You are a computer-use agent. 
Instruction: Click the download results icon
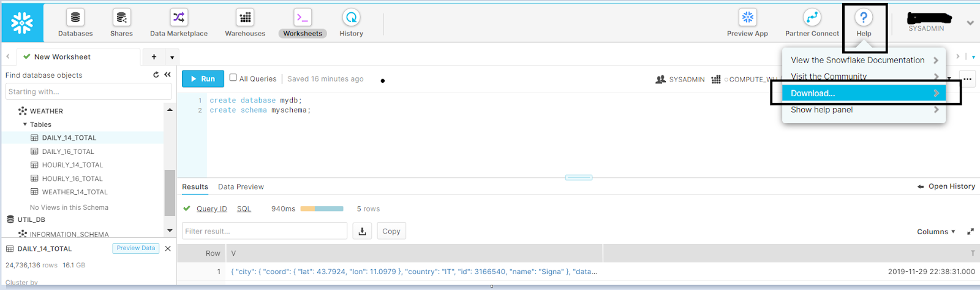[x=362, y=231]
